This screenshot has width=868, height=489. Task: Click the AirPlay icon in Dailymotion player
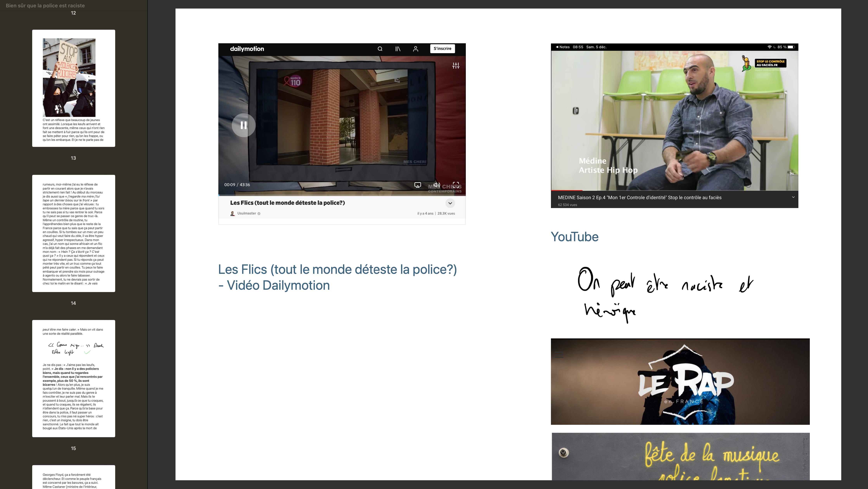tap(418, 185)
